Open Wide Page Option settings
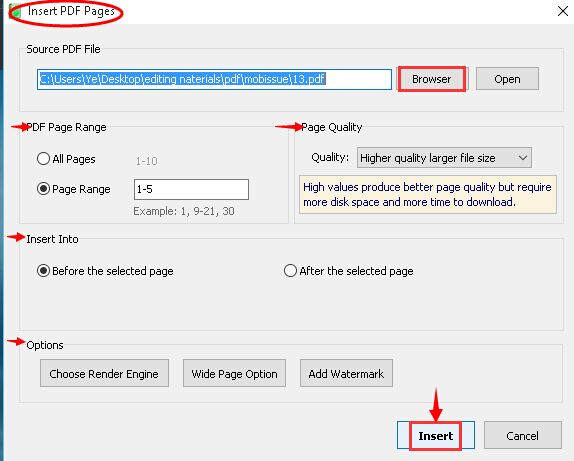 point(234,373)
